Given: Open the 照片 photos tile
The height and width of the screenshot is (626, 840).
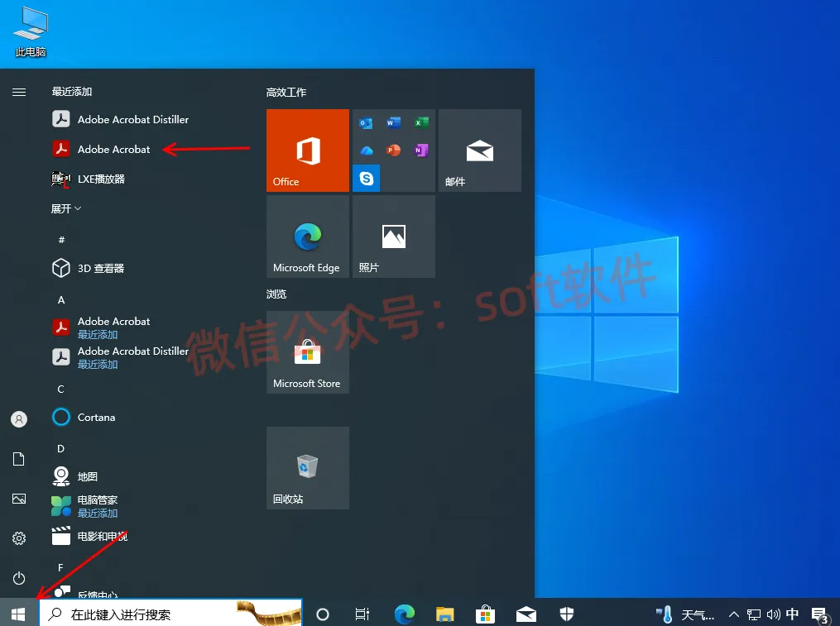Looking at the screenshot, I should click(x=394, y=237).
